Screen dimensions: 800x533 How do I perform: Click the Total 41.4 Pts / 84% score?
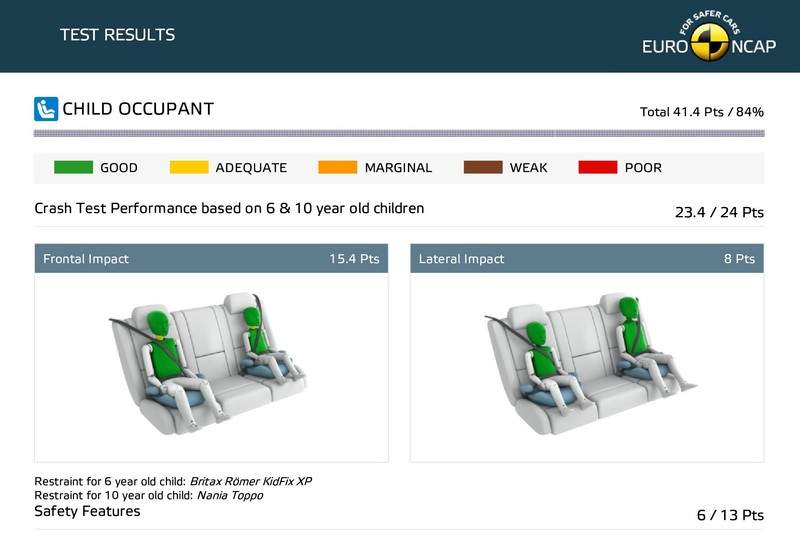701,112
